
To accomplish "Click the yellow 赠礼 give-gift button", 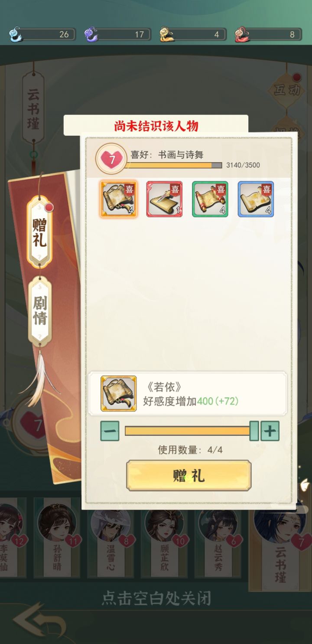I will (x=188, y=476).
